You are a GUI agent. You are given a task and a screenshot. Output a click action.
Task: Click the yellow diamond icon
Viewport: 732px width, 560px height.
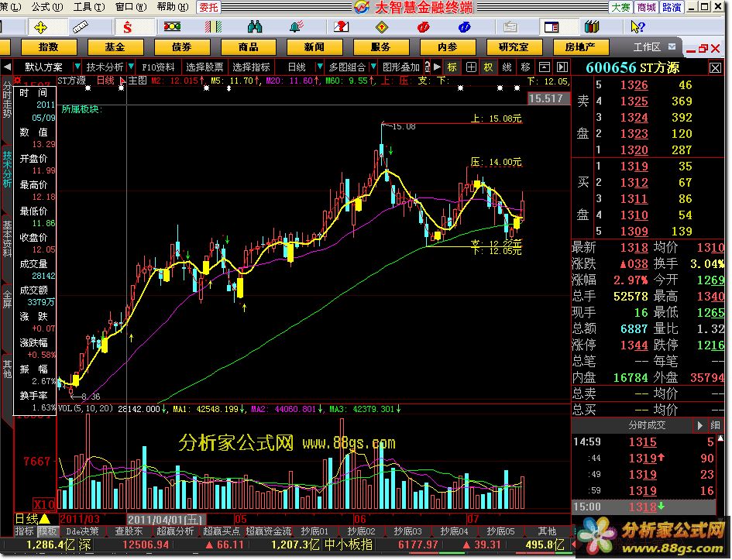(382, 27)
